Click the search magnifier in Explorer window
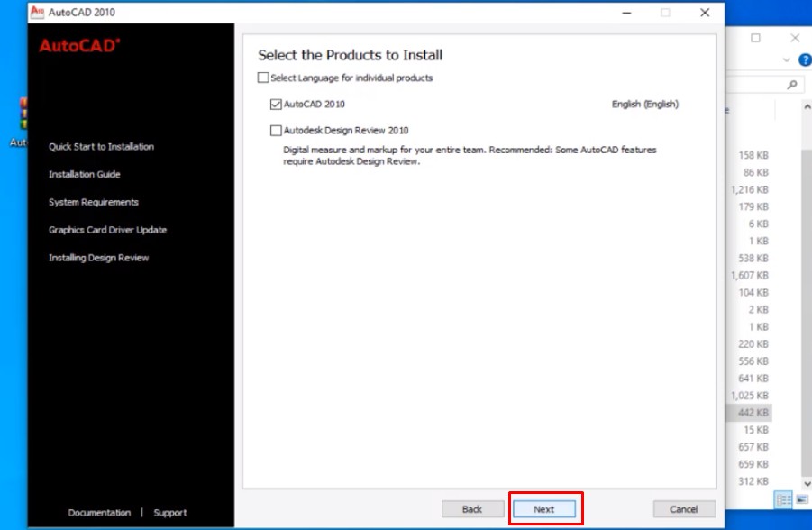This screenshot has height=530, width=812. point(792,85)
